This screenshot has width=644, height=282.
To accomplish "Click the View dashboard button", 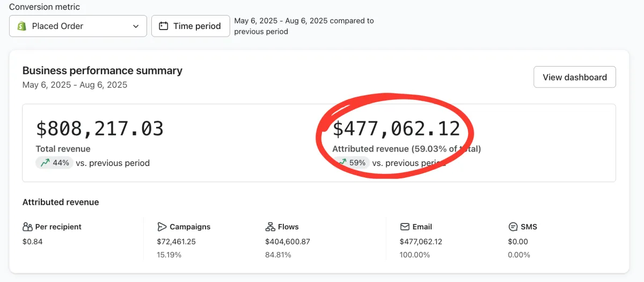I will coord(574,77).
